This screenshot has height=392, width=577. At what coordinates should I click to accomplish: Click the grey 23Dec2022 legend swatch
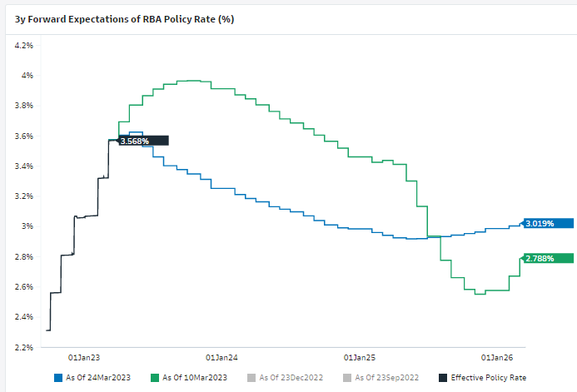(x=251, y=377)
